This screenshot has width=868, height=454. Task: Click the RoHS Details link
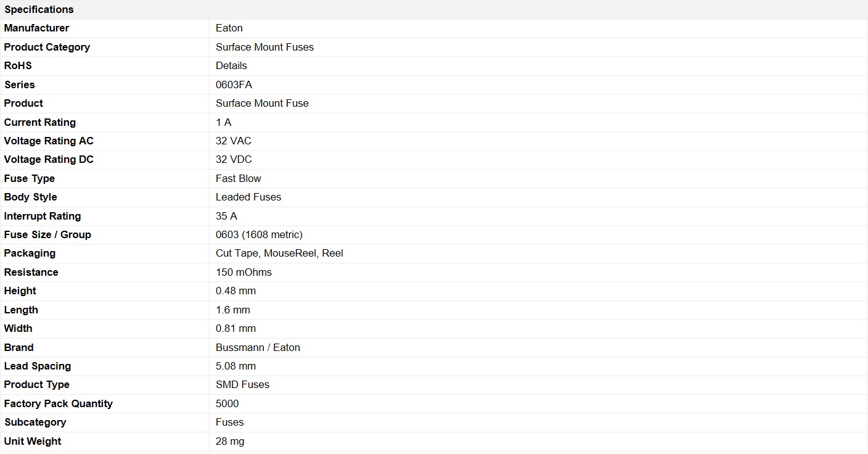tap(231, 65)
